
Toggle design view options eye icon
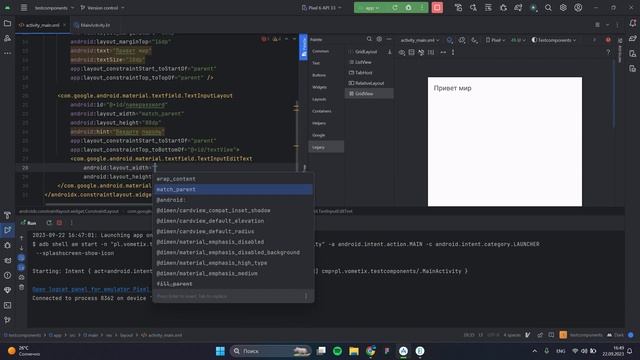[x=402, y=52]
